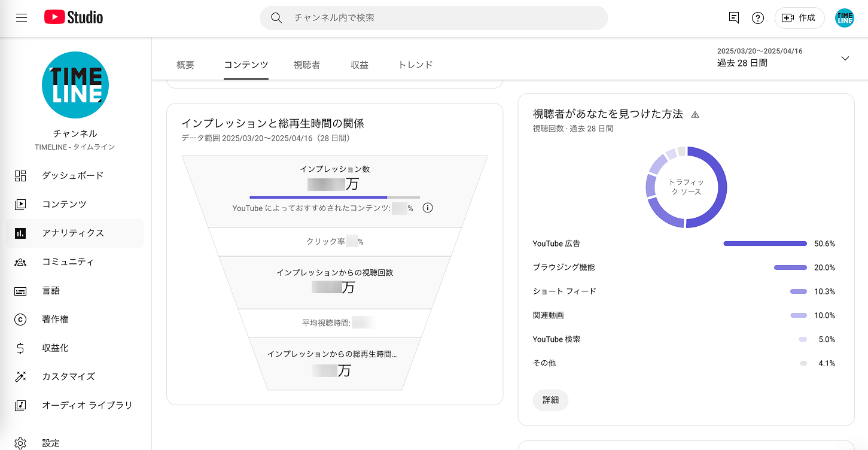Click the 設定 gear icon
Viewport: 868px width, 450px height.
(x=20, y=443)
